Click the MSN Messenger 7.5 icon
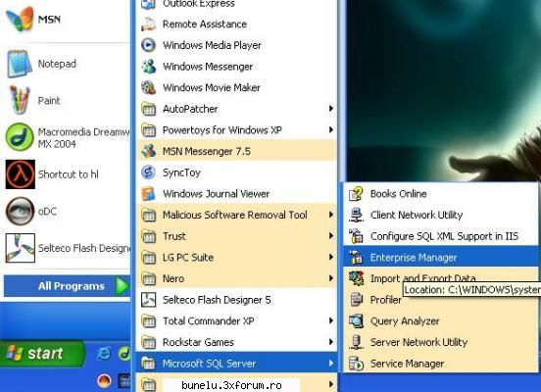The image size is (541, 392). coord(149,151)
